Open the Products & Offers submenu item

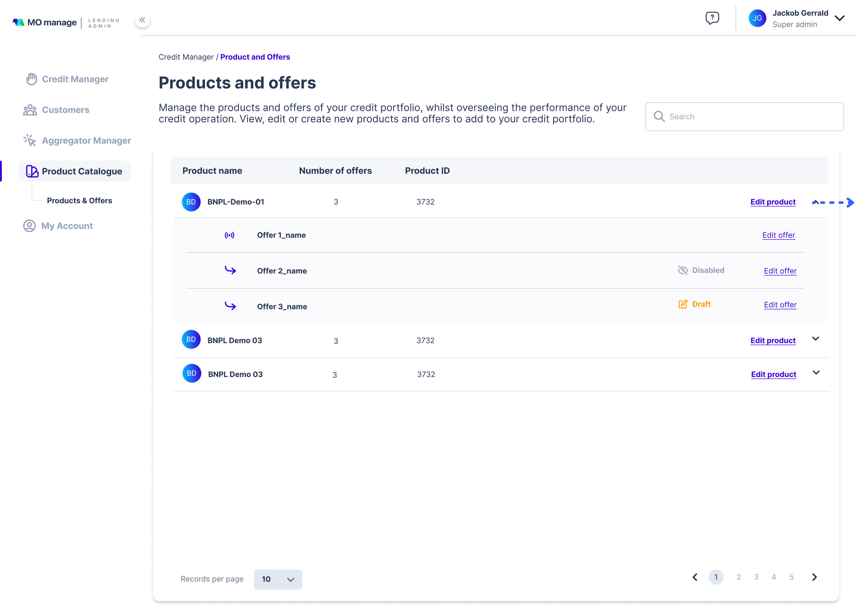[79, 201]
